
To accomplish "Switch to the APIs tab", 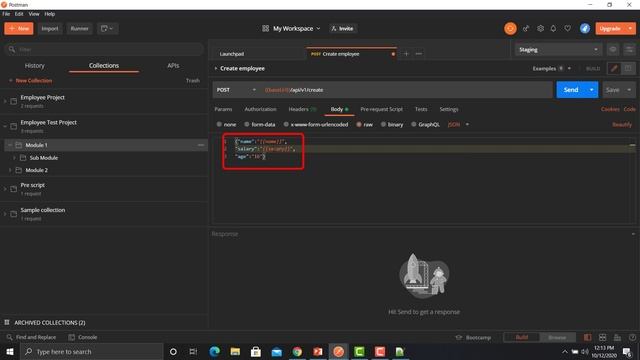I will (173, 66).
